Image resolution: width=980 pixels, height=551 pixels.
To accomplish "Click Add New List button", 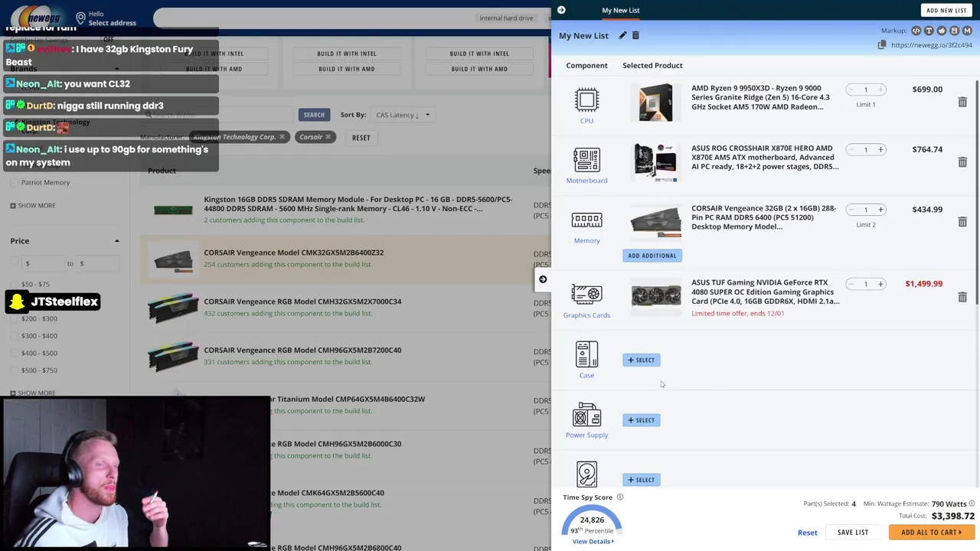I will pos(946,10).
